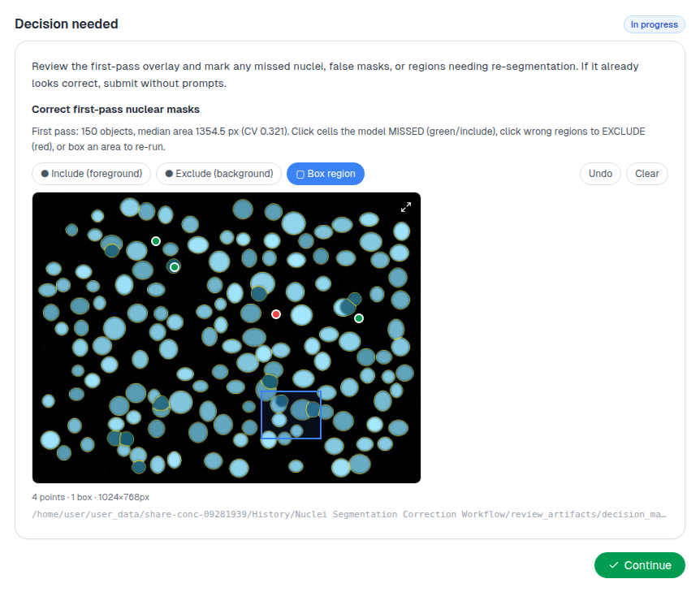Select Exclude (background) mode
Viewport: 700px width, 592px height.
pos(218,174)
